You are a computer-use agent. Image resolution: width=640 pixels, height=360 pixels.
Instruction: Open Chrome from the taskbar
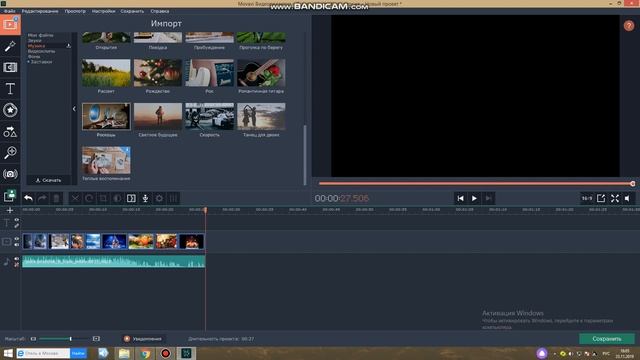pos(145,353)
